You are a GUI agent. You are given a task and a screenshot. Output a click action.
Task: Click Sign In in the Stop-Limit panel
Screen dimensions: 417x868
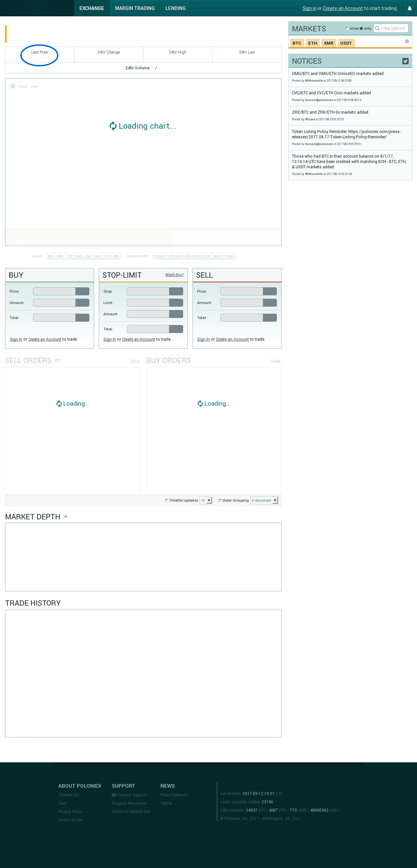pos(109,339)
